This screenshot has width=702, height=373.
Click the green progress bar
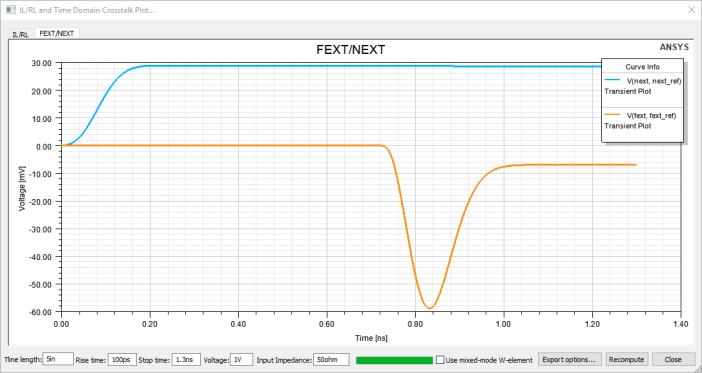click(x=394, y=360)
